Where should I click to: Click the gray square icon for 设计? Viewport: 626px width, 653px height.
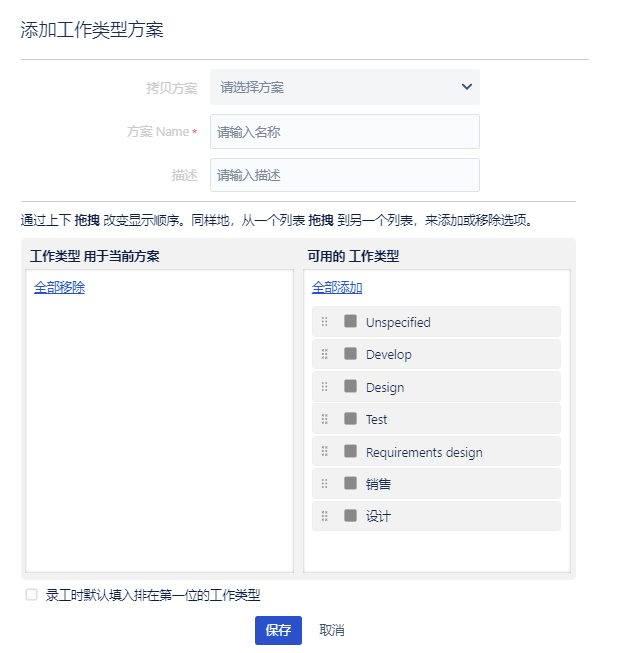350,516
